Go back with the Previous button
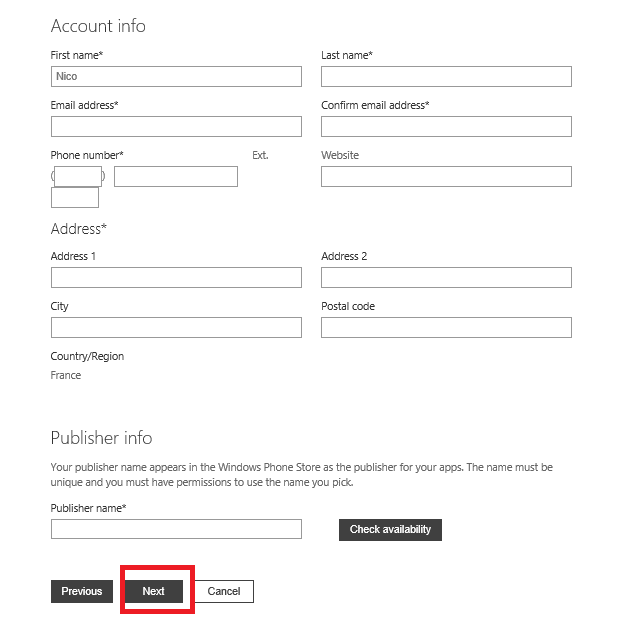 click(82, 591)
